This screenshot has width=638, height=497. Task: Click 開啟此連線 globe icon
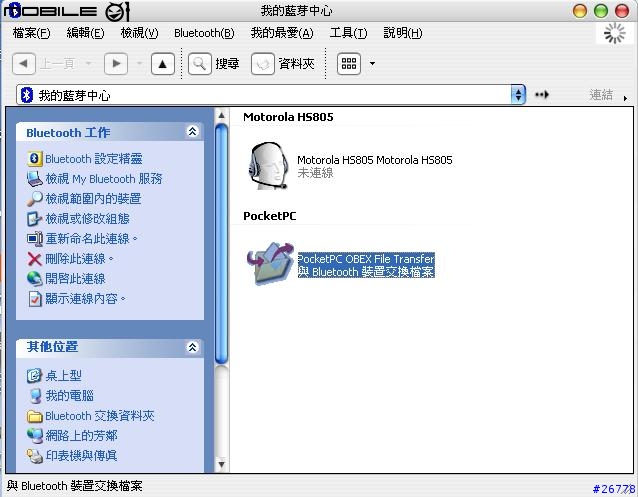point(35,279)
